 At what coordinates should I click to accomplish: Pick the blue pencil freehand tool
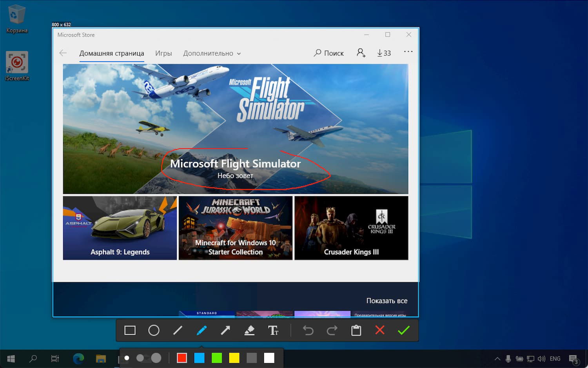tap(201, 330)
